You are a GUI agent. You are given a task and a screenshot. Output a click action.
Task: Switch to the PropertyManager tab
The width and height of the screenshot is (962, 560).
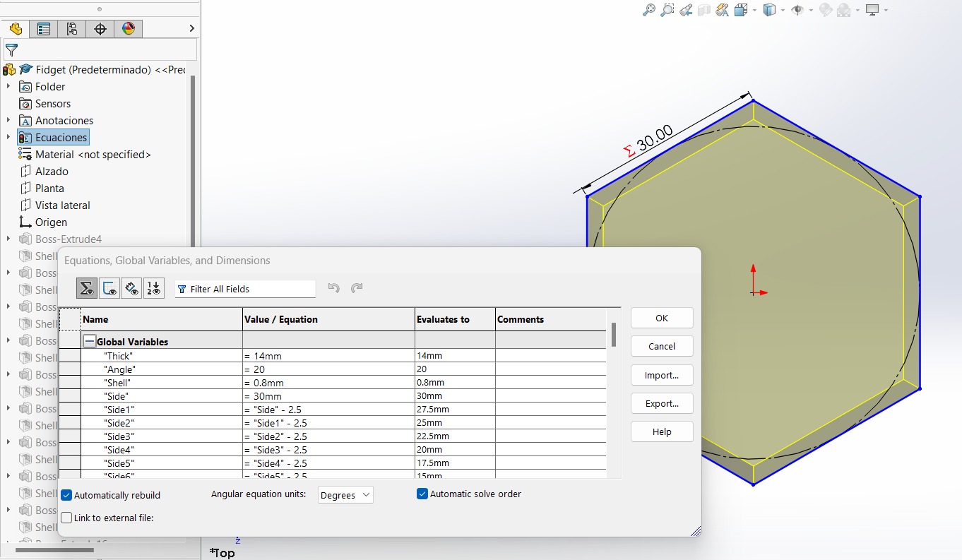click(x=44, y=28)
